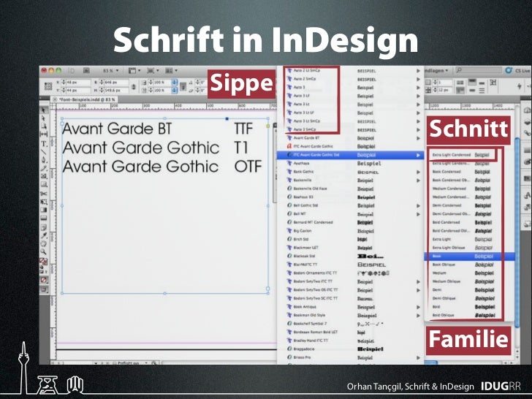Viewport: 532px width, 399px height.
Task: Select the Scissors tool
Action: 44,194
